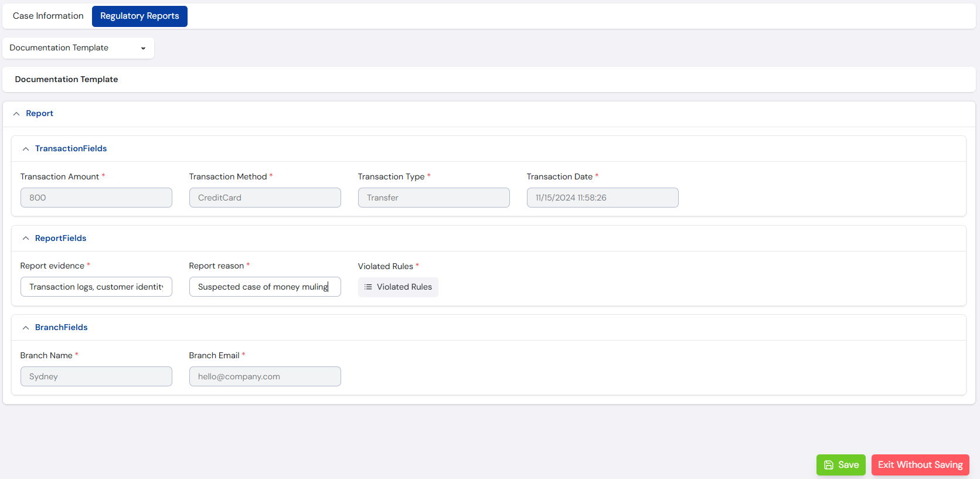The height and width of the screenshot is (479, 980).
Task: Collapse the BranchFields section chevron
Action: coord(26,328)
